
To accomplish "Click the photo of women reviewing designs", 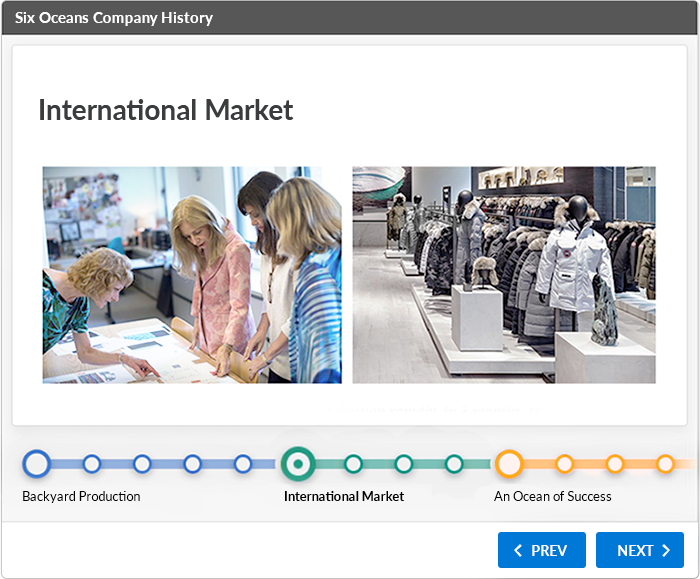I will click(x=192, y=275).
